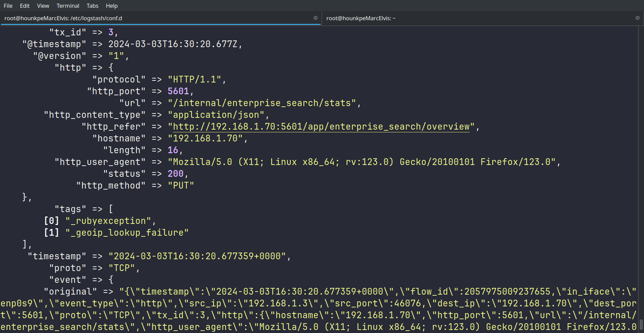Click the "application/json" content type value

216,115
